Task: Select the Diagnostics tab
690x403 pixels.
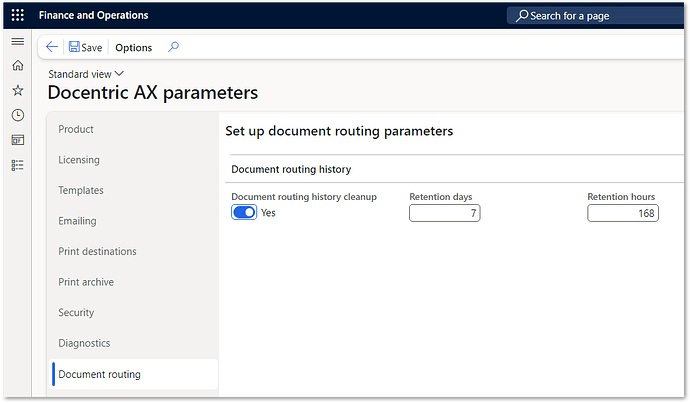Action: (x=132, y=343)
